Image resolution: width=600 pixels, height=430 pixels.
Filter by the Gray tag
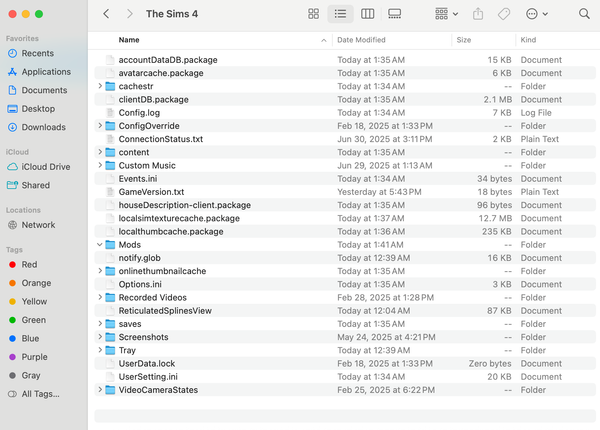coord(31,375)
